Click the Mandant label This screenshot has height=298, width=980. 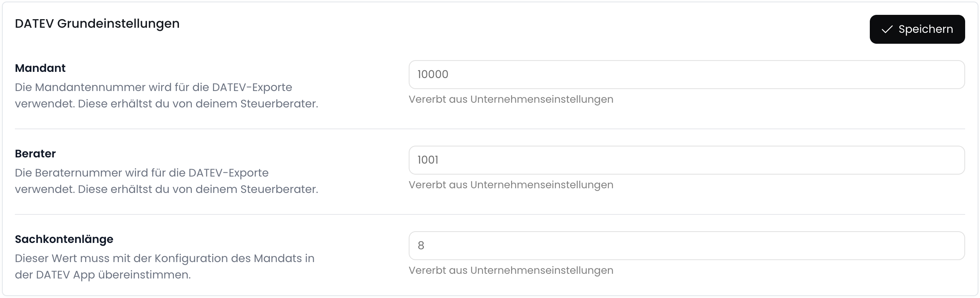coord(40,67)
